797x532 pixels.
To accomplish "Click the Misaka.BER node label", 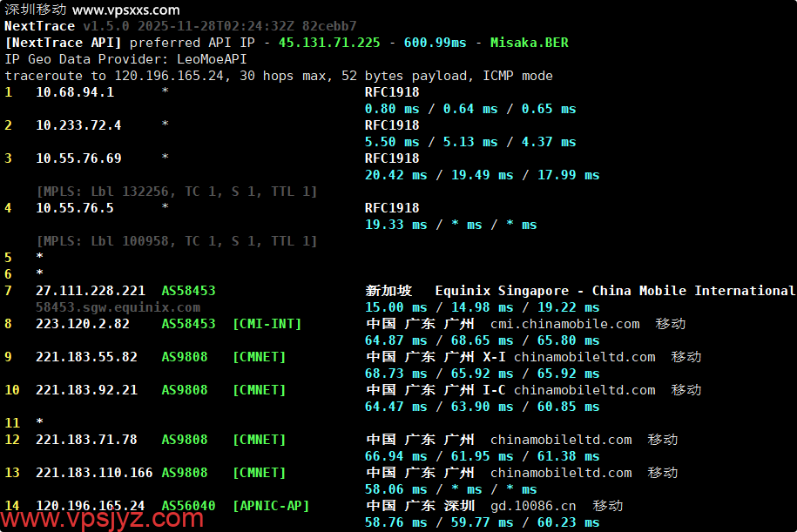I will pos(530,43).
